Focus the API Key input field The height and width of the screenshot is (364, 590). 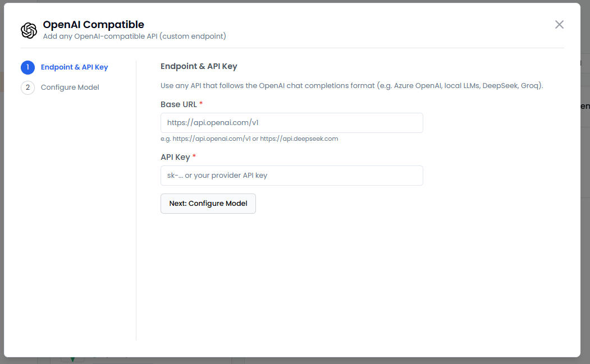291,176
